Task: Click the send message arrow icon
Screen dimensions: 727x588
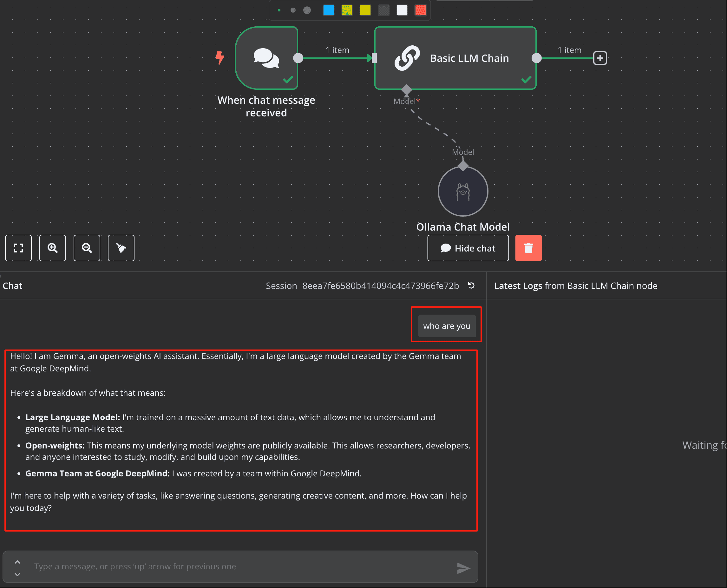Action: click(463, 568)
